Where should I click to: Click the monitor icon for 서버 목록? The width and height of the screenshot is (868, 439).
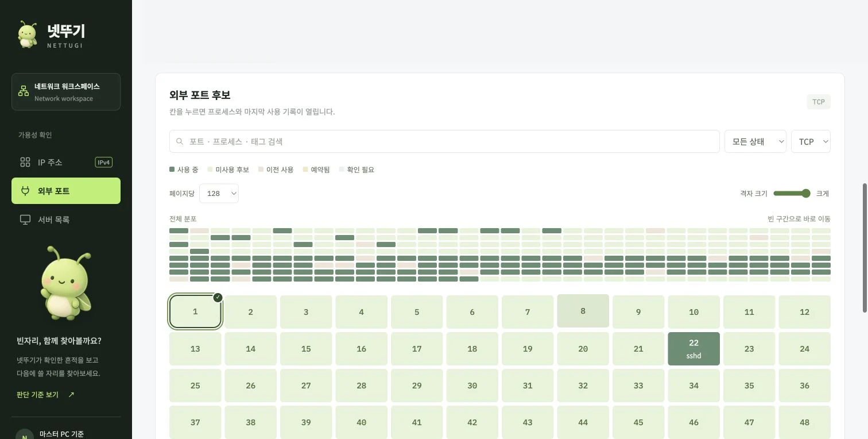click(x=25, y=219)
